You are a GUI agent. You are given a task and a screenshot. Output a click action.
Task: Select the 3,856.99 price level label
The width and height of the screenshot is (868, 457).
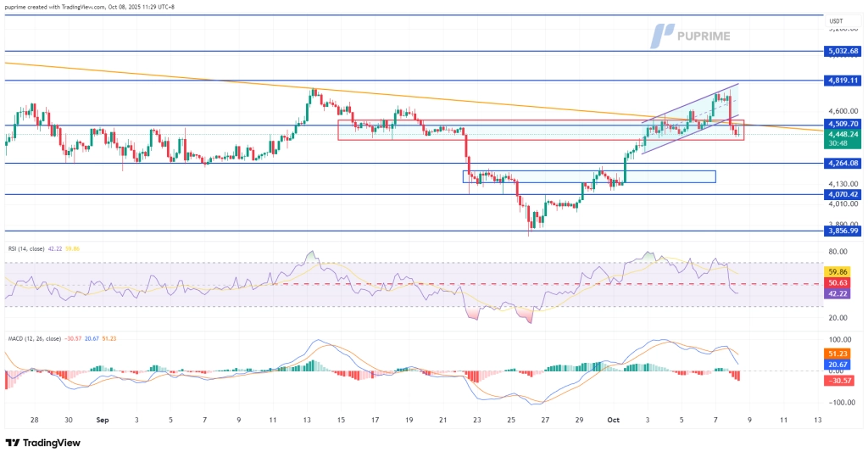click(x=845, y=231)
